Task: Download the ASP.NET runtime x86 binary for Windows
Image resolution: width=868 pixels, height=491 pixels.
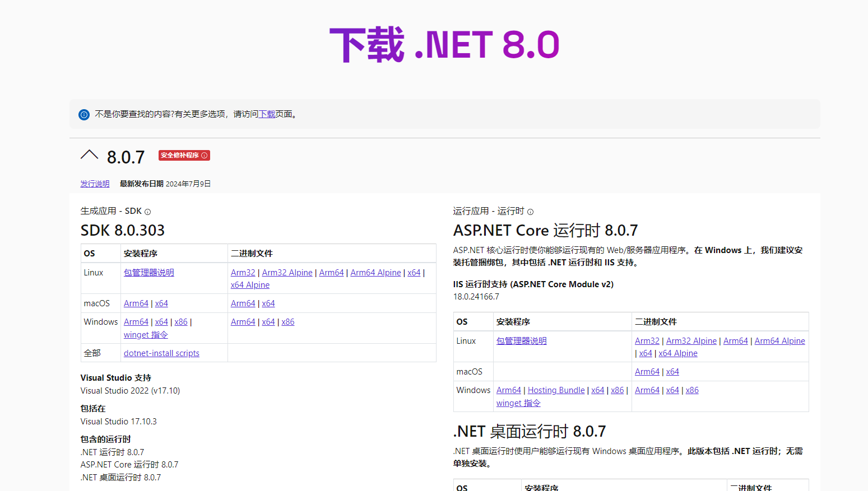Action: point(692,390)
